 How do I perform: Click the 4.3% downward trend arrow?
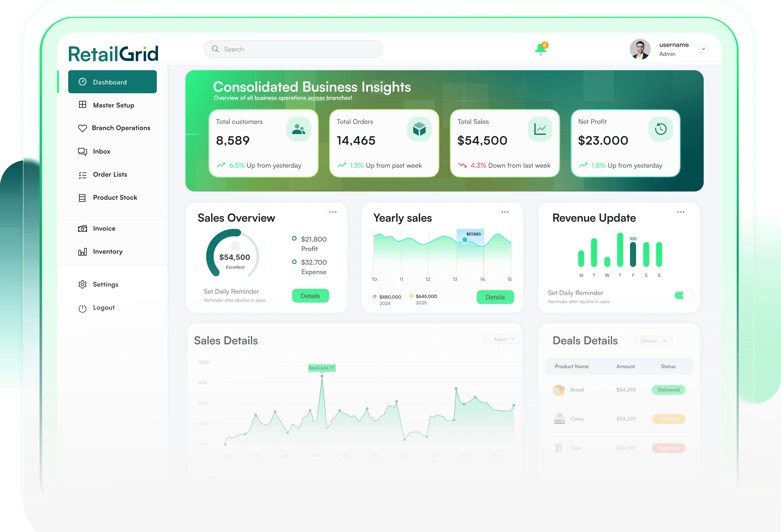pos(462,165)
